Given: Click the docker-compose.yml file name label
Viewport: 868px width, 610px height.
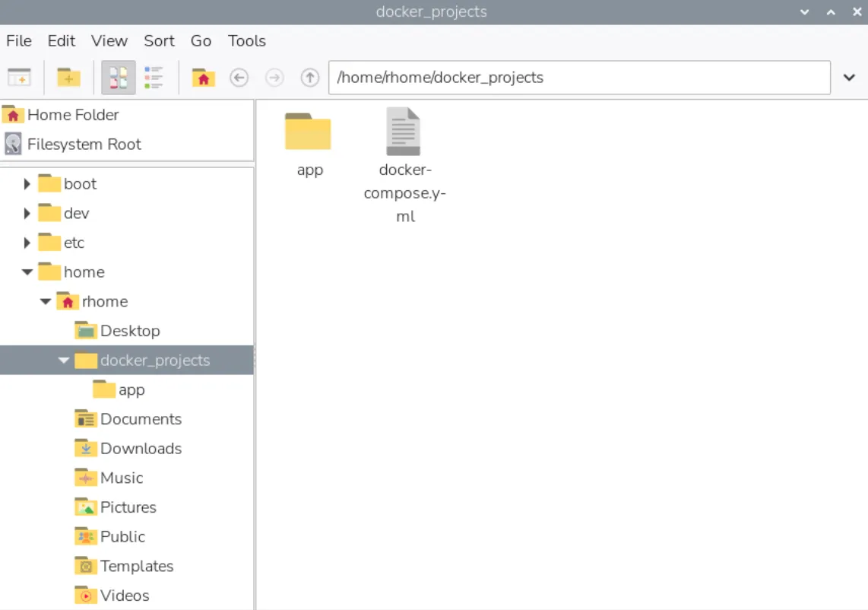Looking at the screenshot, I should 405,192.
